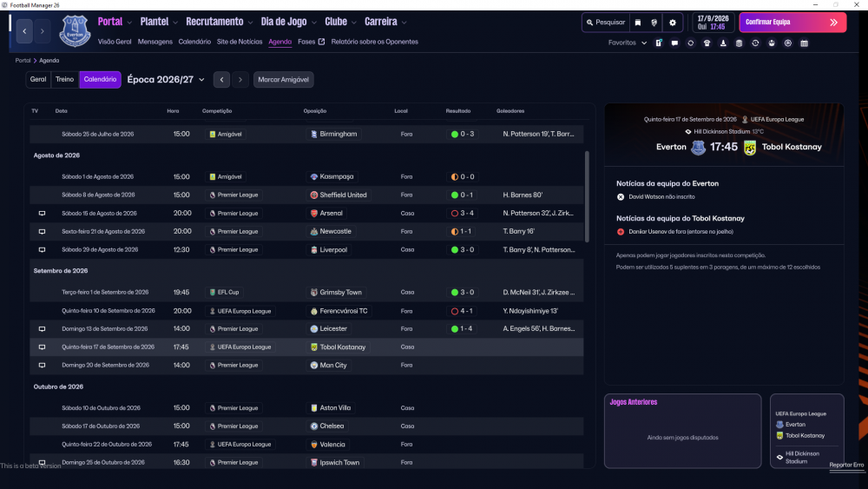868x489 pixels.
Task: Go to the Mensagens tab
Action: tap(155, 42)
